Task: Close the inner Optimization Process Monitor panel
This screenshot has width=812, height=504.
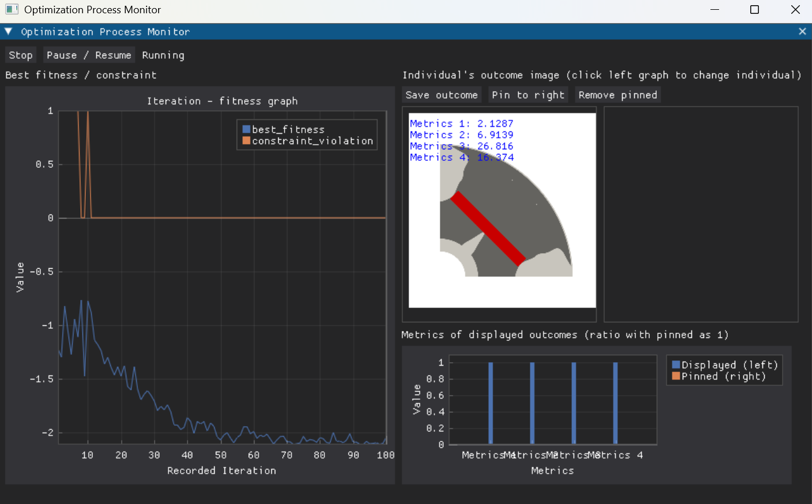Action: 802,32
